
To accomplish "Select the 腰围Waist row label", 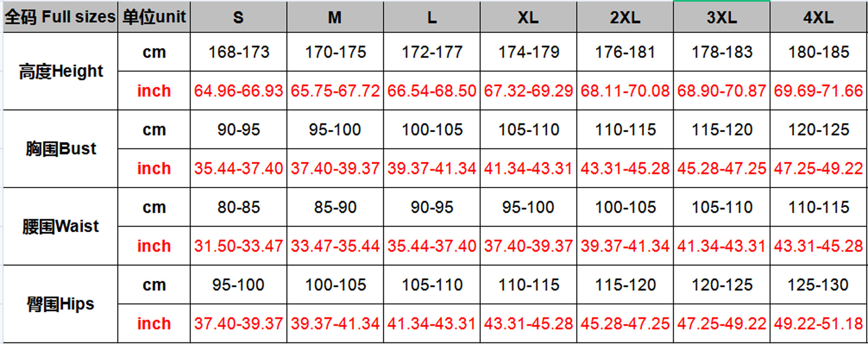I will point(61,226).
